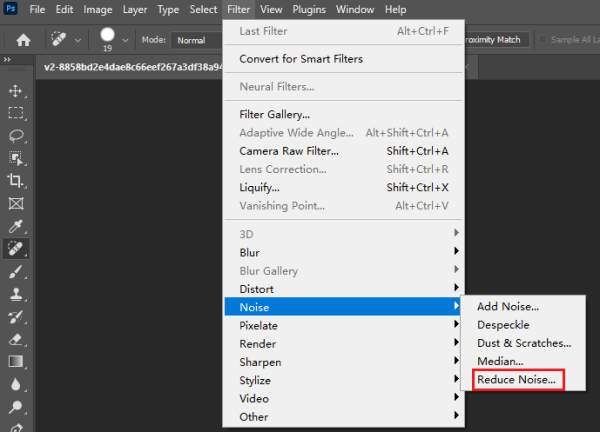Pick the Eraser tool
The image size is (600, 432).
point(15,339)
